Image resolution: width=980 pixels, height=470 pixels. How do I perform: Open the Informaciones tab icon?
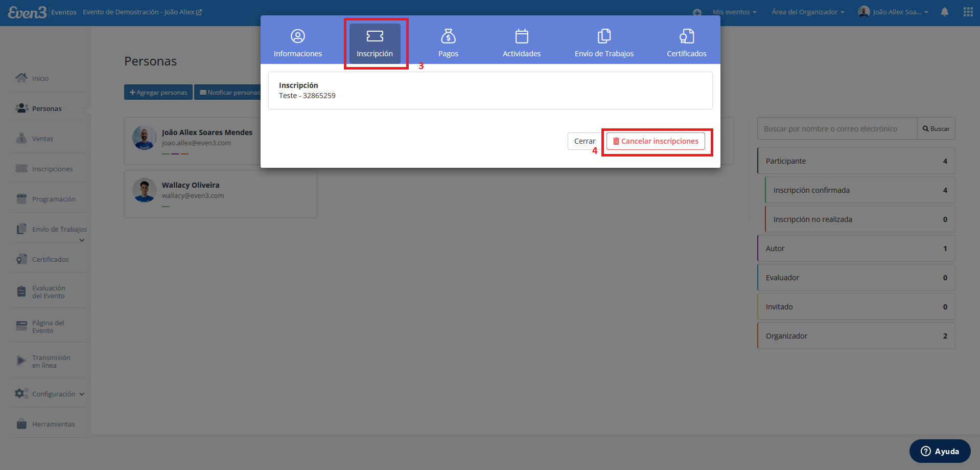pyautogui.click(x=298, y=36)
